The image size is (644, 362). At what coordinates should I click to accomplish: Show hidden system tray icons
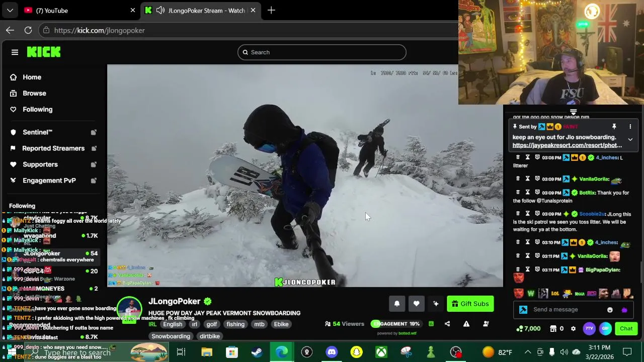[x=528, y=352]
